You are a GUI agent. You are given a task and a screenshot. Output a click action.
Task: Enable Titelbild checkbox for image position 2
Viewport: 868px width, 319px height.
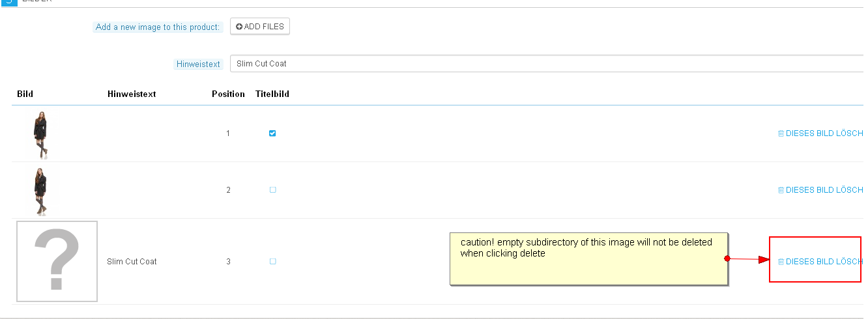(x=272, y=190)
